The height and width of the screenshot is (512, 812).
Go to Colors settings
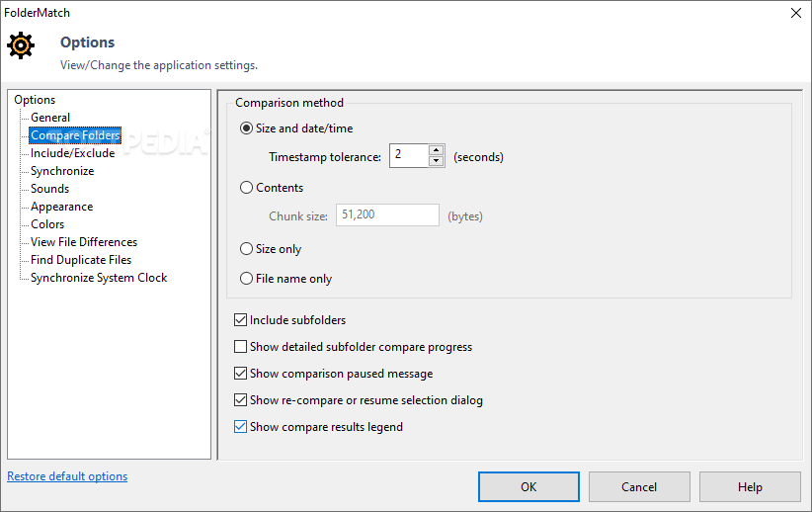tap(47, 224)
